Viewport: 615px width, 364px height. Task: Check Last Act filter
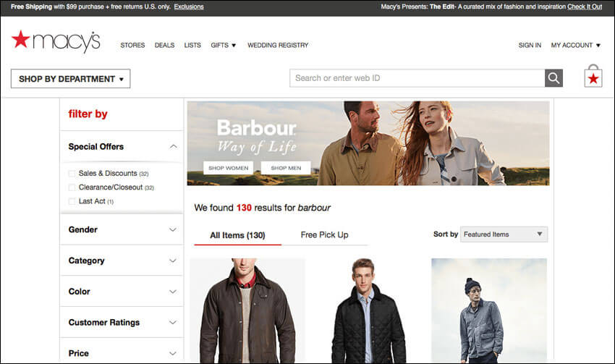(x=72, y=201)
